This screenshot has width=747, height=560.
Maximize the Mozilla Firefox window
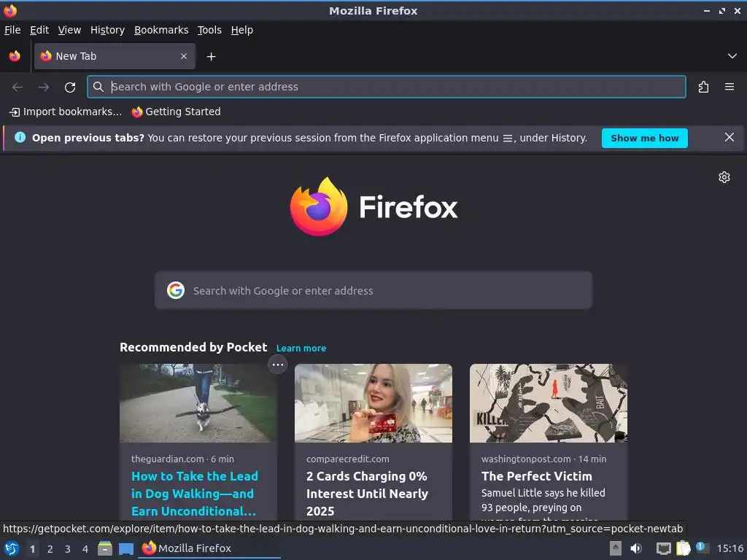[722, 10]
